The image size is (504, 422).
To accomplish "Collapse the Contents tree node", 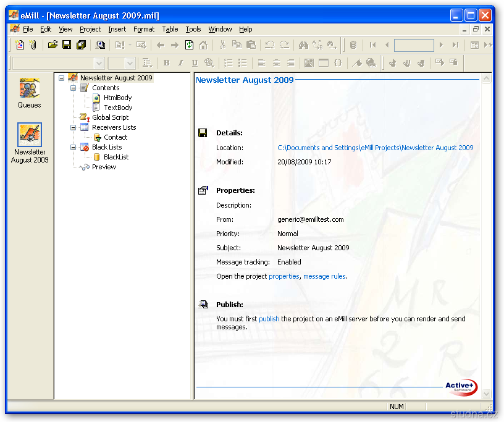I will coord(73,88).
